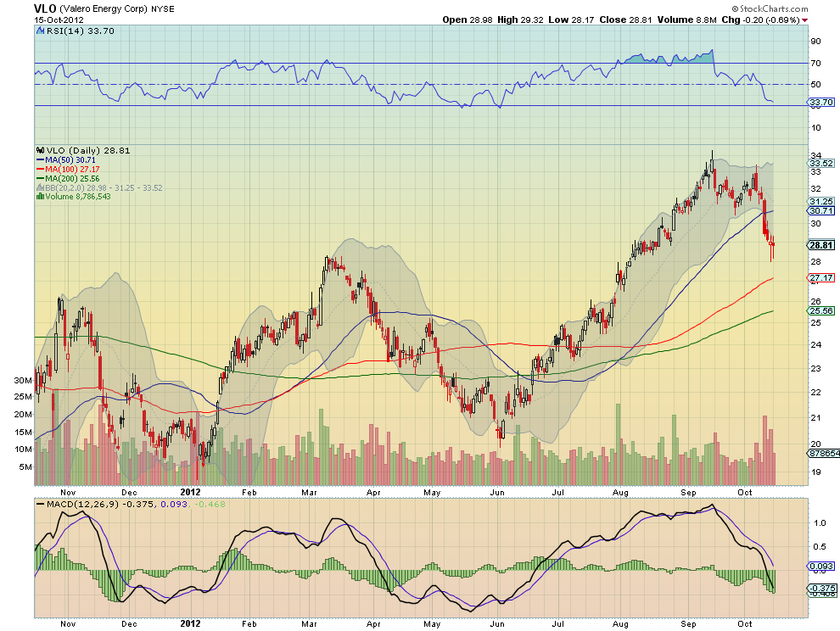Click the 34 price axis label
The width and height of the screenshot is (840, 631).
(x=816, y=155)
